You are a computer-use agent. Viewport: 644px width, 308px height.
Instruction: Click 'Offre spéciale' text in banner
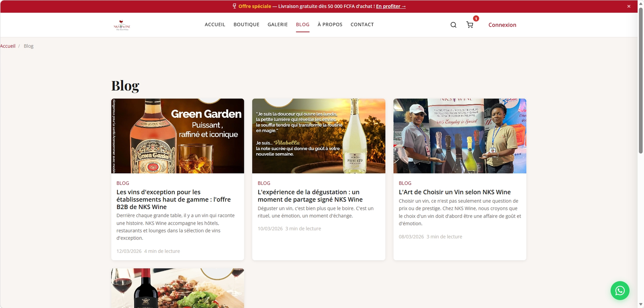coord(255,6)
